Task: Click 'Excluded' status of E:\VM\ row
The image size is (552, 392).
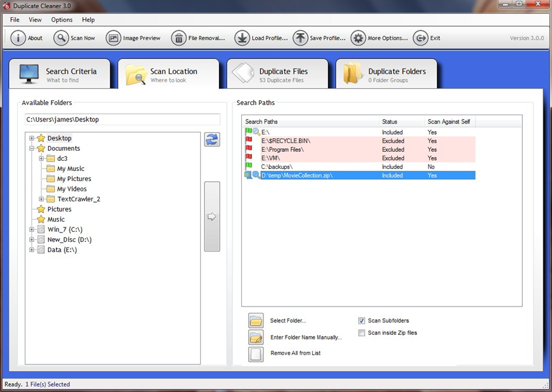Action: coord(393,158)
